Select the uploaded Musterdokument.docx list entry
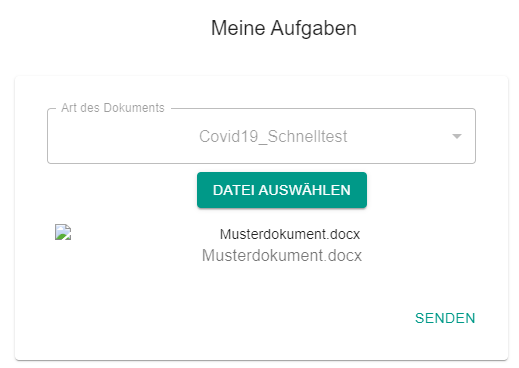This screenshot has height=368, width=519. coord(261,244)
